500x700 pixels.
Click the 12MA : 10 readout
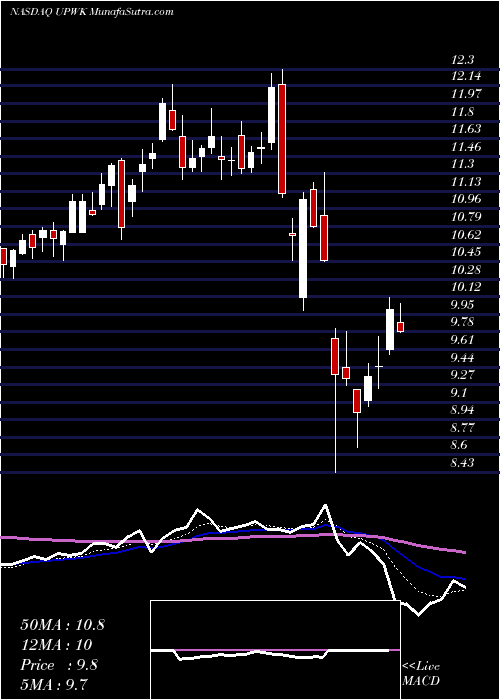[56, 645]
